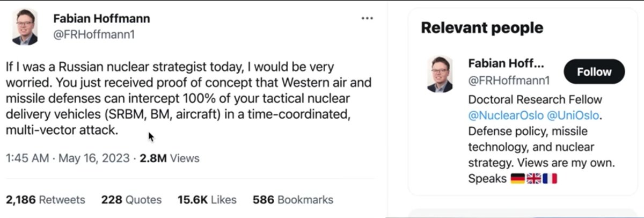Click the French flag emoji in bio
The height and width of the screenshot is (218, 644).
click(550, 178)
